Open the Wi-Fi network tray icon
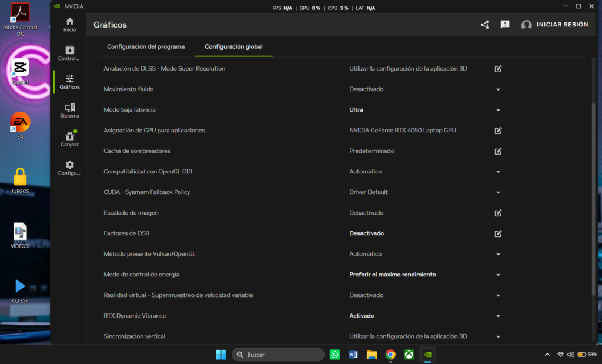Image resolution: width=602 pixels, height=364 pixels. [x=560, y=355]
